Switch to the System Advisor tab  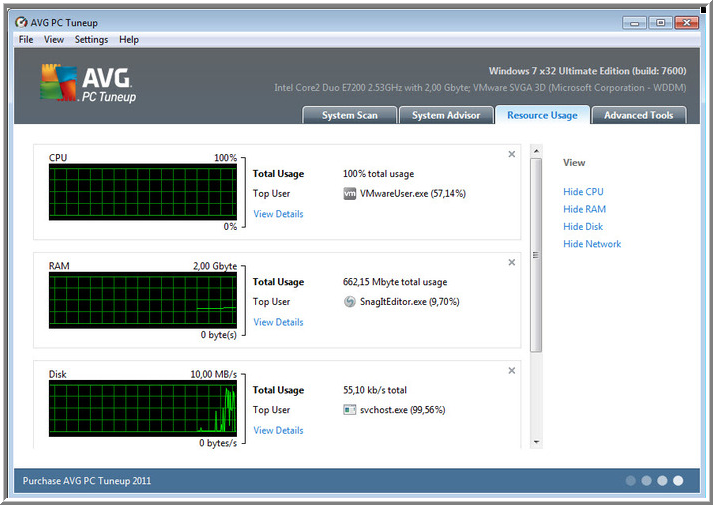[446, 115]
